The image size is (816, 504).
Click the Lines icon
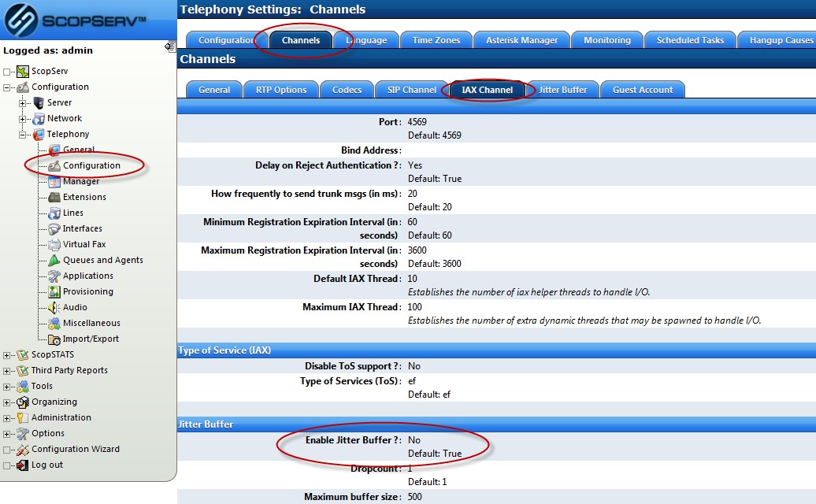click(54, 213)
